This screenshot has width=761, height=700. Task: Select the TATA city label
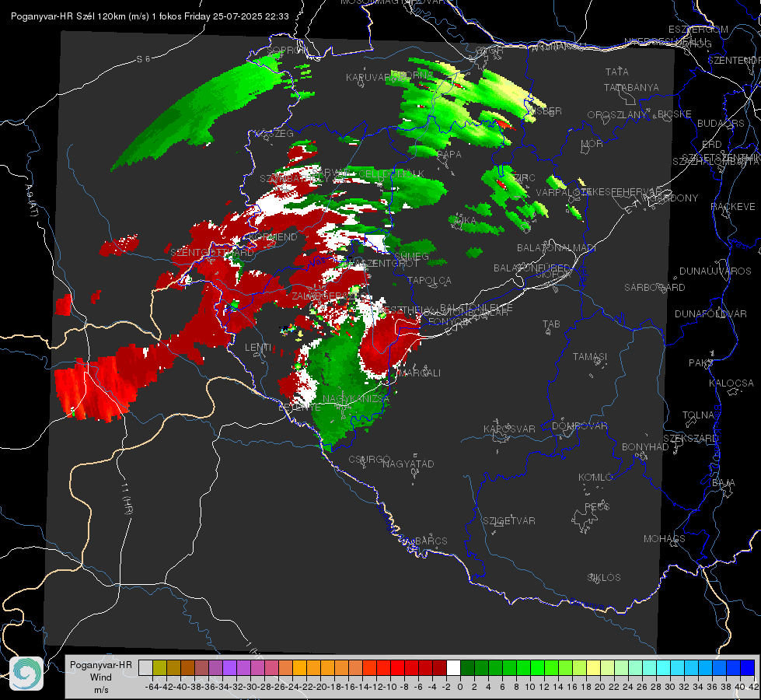pyautogui.click(x=617, y=72)
